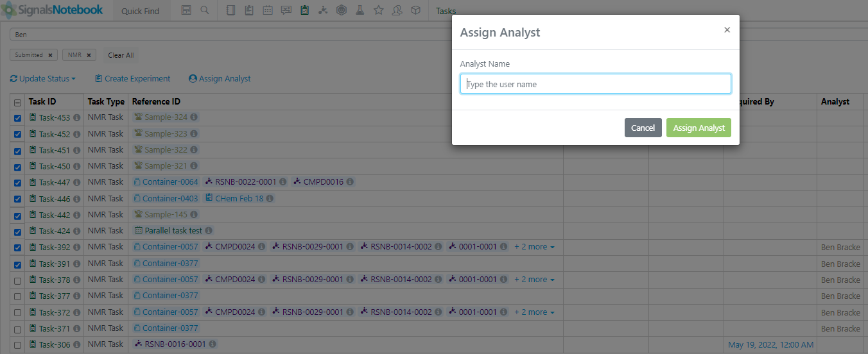Expand '+ 2 more' references for Task-372

tap(534, 312)
